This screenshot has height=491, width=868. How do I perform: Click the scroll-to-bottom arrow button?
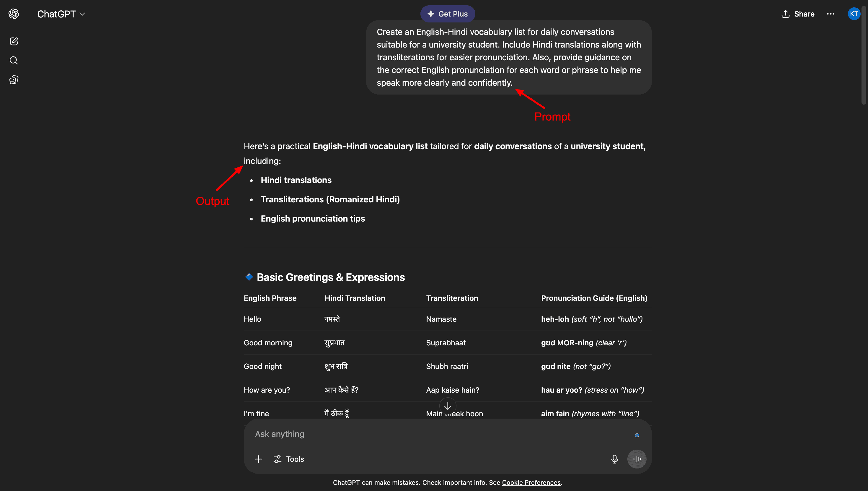point(448,406)
